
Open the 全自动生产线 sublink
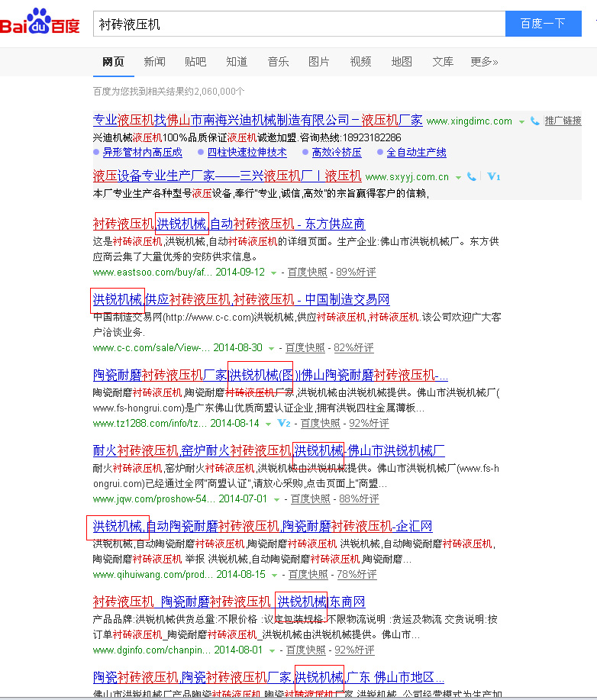pos(416,152)
